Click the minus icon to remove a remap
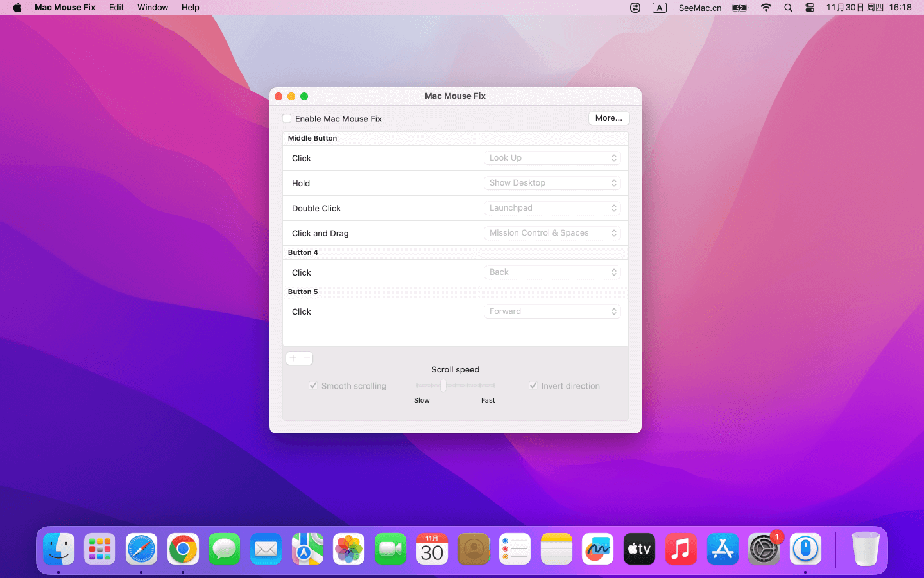The width and height of the screenshot is (924, 578). click(307, 358)
